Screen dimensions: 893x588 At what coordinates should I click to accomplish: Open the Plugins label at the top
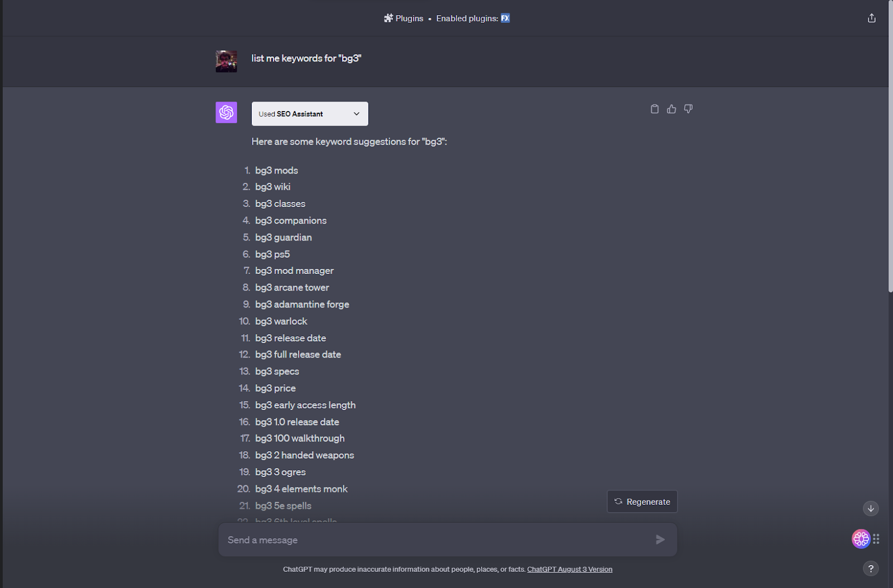[409, 18]
